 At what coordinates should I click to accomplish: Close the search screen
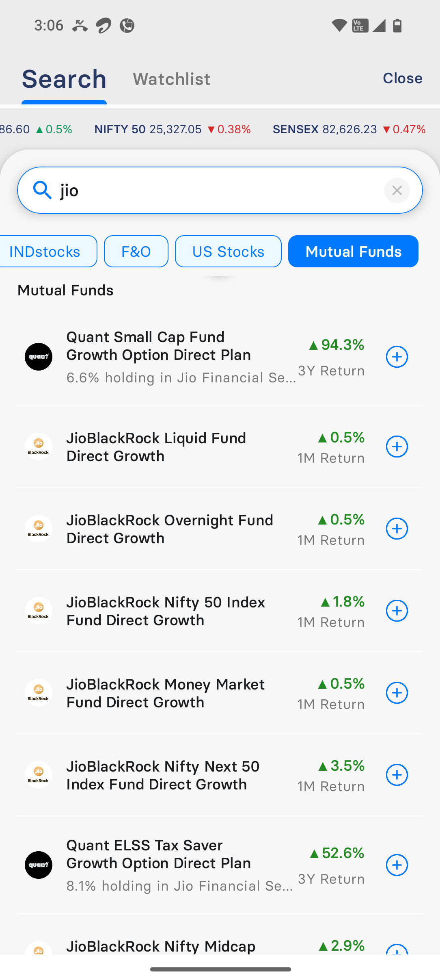click(x=402, y=78)
